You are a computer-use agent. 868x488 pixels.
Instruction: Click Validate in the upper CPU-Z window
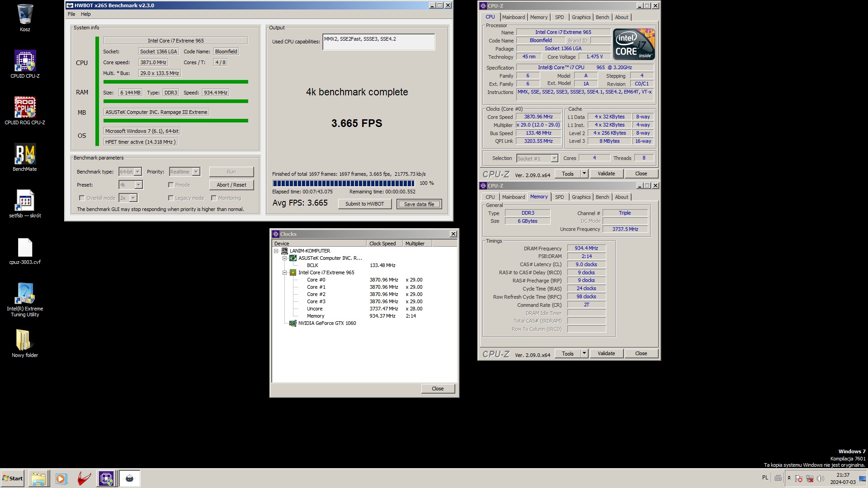[606, 174]
